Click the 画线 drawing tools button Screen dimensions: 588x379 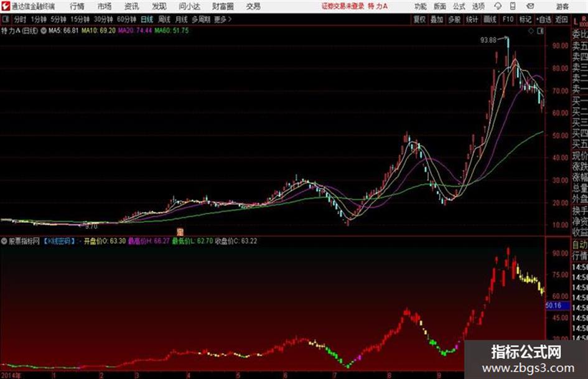pos(490,19)
